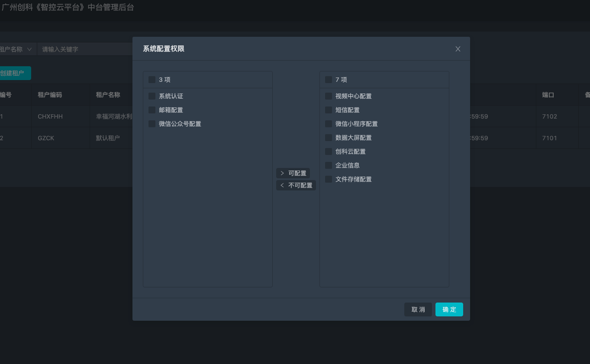Check the 企业信息 checkbox
The height and width of the screenshot is (364, 590).
click(x=328, y=165)
